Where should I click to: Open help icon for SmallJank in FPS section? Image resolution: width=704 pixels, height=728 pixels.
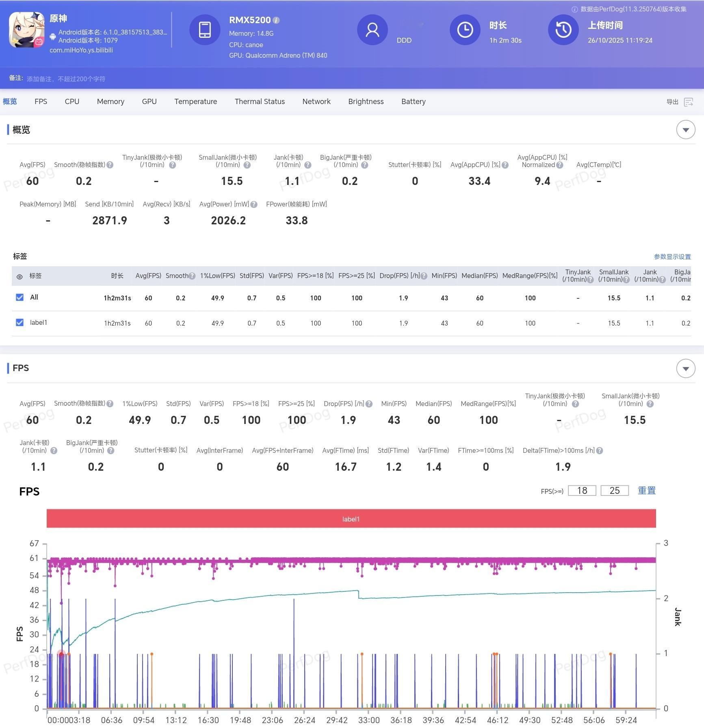[650, 404]
